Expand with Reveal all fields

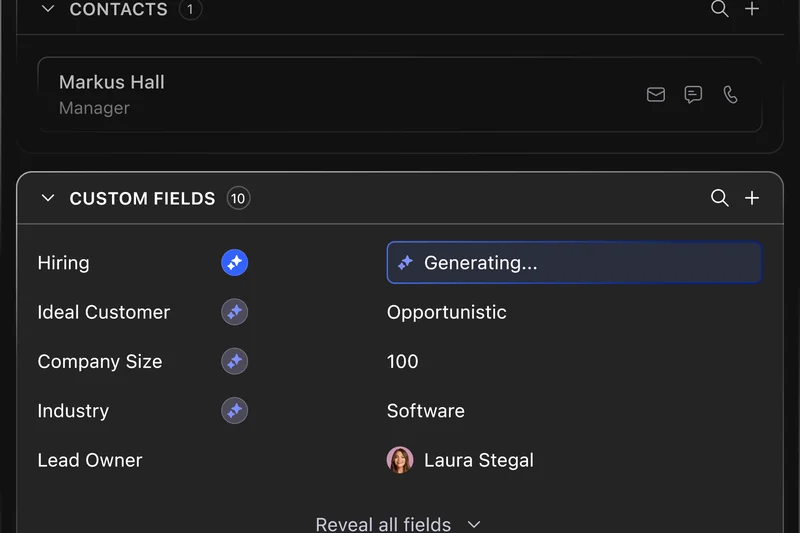coord(398,523)
